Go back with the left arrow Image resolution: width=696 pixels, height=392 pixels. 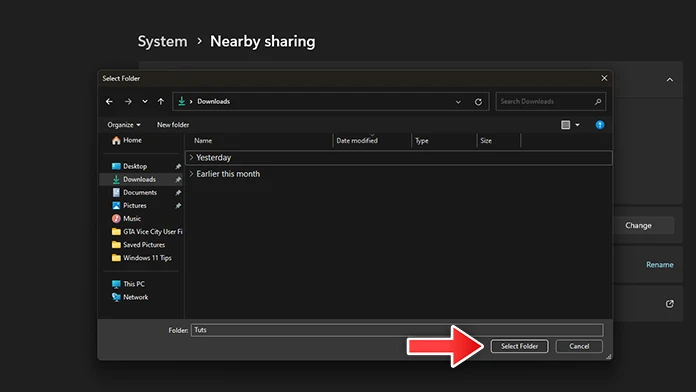(109, 102)
